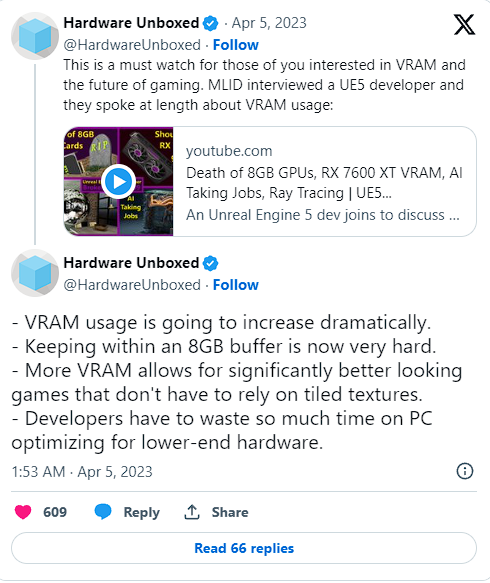Click the X logo icon

click(x=464, y=25)
